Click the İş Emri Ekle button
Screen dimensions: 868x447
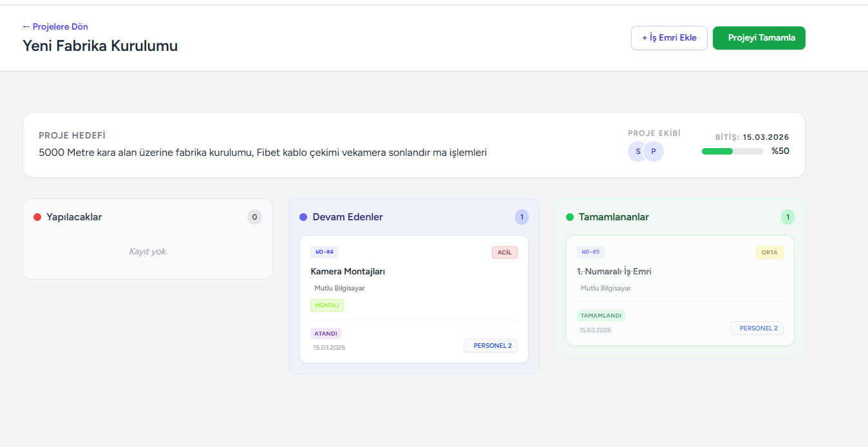pyautogui.click(x=669, y=38)
